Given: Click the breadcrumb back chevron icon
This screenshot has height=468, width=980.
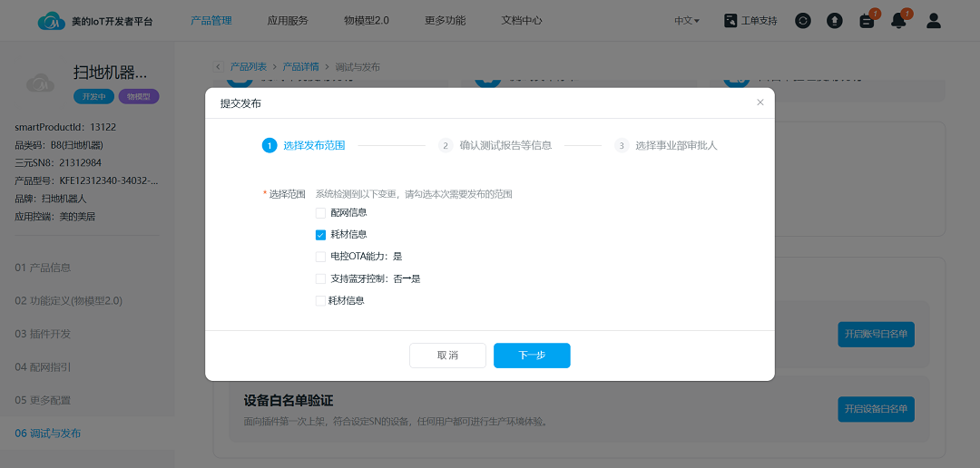Looking at the screenshot, I should click(x=219, y=66).
